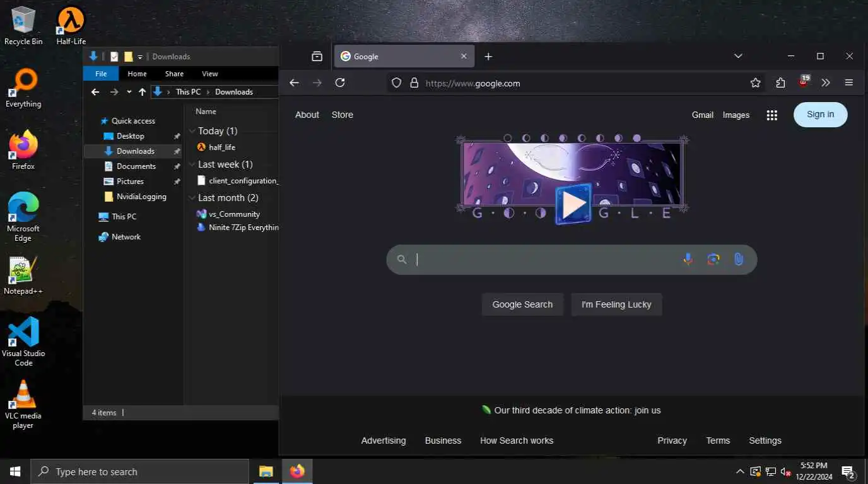Open the Google Store link
Viewport: 868px width, 484px height.
click(x=342, y=115)
